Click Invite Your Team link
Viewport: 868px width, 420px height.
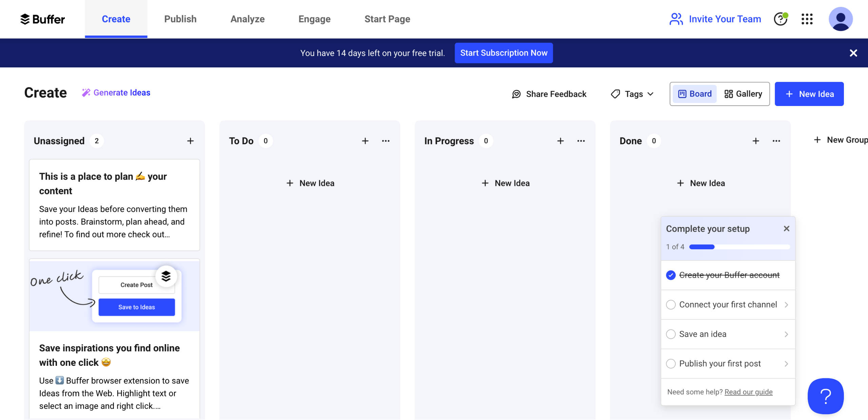(715, 19)
